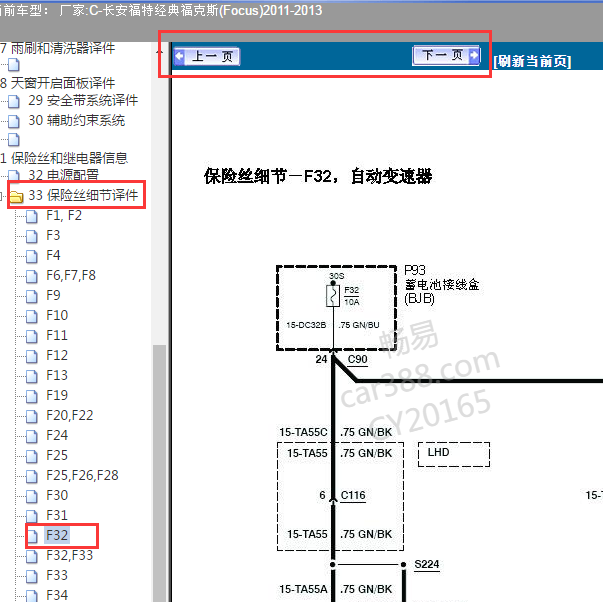Viewport: 603px width, 602px height.
Task: Open the F4 fuse entry
Action: [x=53, y=255]
